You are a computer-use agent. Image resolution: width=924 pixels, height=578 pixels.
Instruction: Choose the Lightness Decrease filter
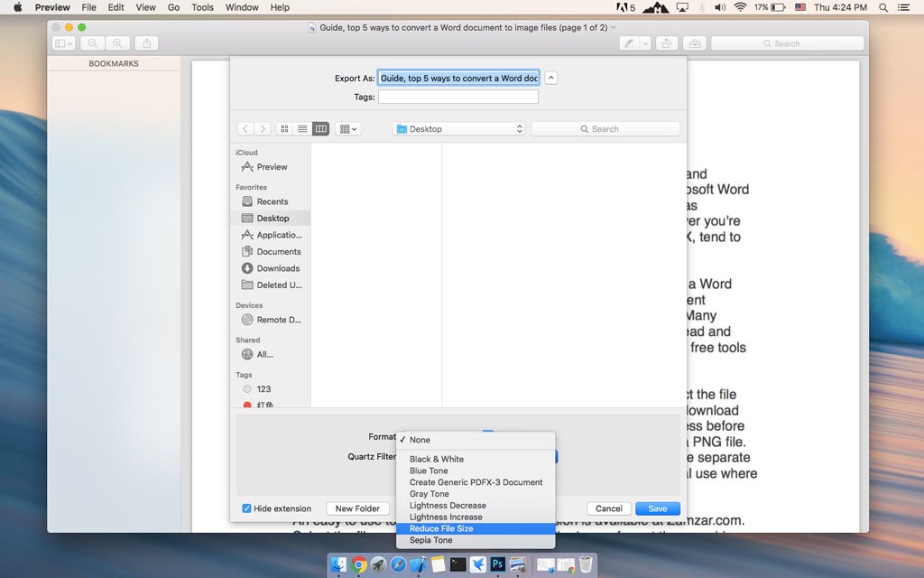(476, 506)
